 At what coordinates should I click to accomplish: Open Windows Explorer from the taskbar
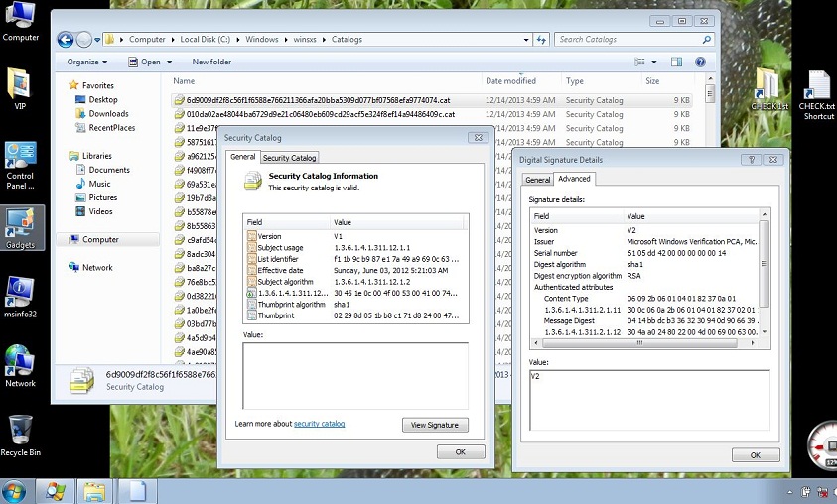(x=94, y=491)
